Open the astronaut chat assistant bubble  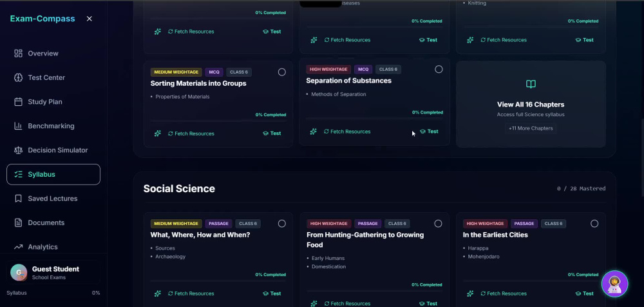pos(614,284)
